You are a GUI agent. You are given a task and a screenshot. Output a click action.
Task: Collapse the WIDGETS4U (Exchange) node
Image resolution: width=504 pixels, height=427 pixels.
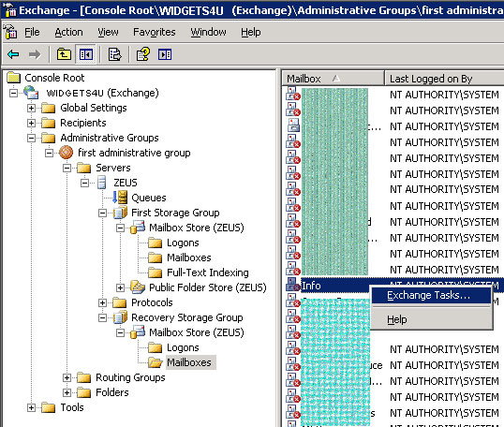[13, 93]
